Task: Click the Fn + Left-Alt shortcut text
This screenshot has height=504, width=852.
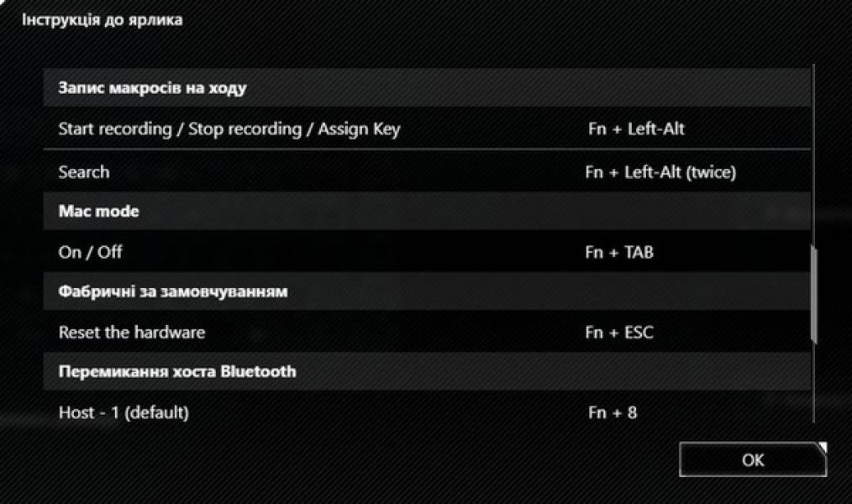Action: [637, 129]
